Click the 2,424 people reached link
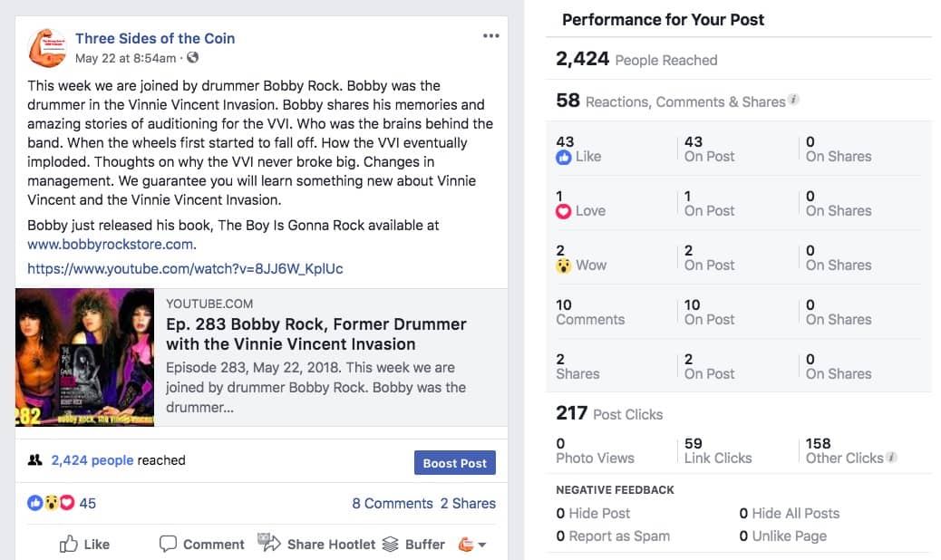941x560 pixels. click(x=92, y=460)
